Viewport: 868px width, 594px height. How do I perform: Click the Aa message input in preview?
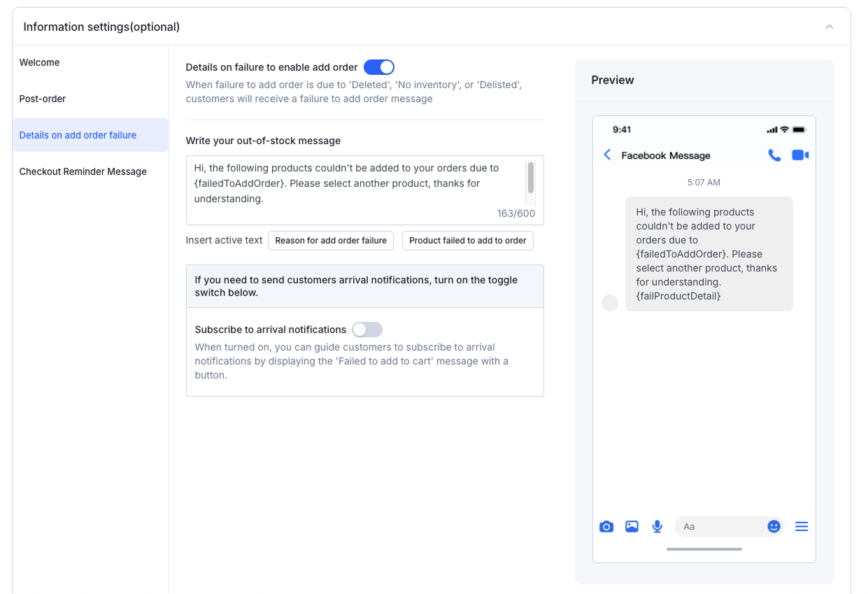[x=720, y=527]
